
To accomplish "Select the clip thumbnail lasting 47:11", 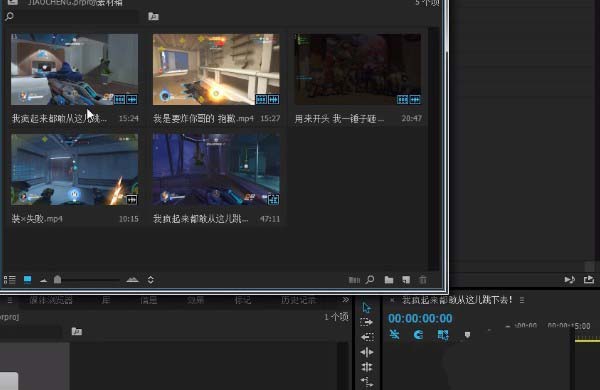I will (x=216, y=170).
